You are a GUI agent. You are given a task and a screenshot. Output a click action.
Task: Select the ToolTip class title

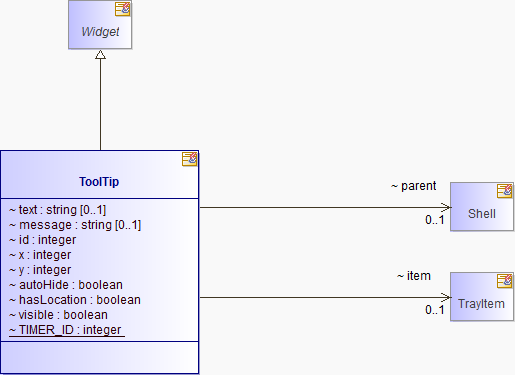(99, 182)
